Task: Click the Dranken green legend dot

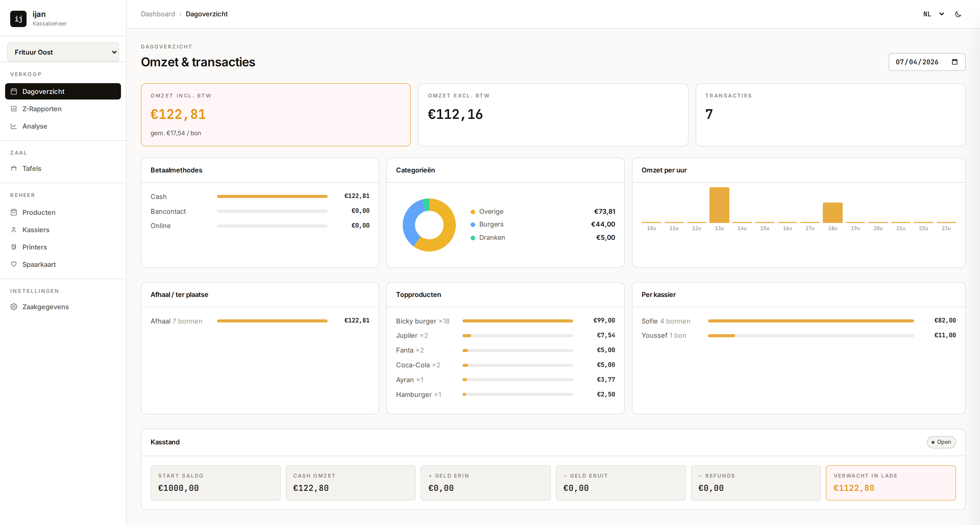Action: click(x=473, y=238)
